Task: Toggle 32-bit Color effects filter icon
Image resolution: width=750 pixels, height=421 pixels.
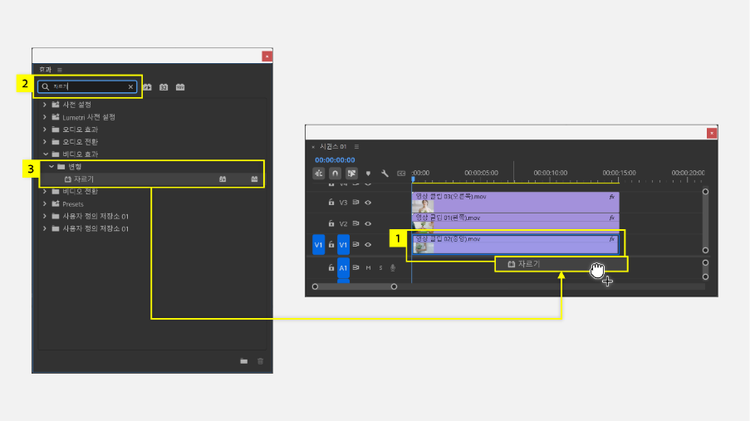Action: pos(164,87)
